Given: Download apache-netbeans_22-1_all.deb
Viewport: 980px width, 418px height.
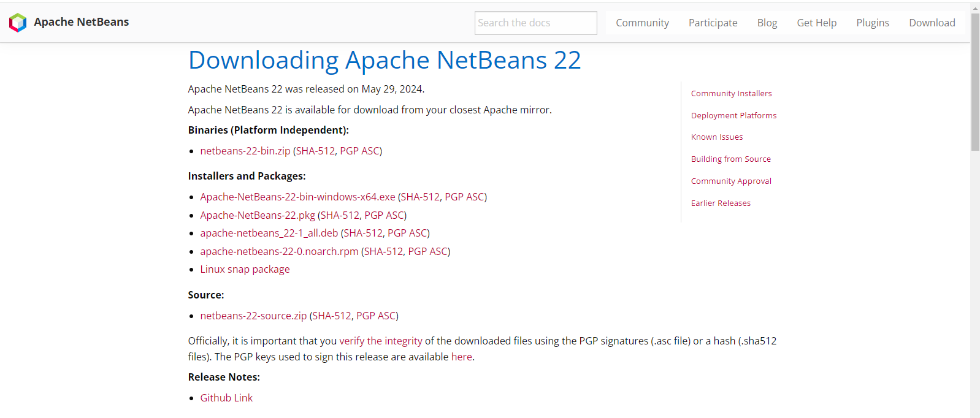Looking at the screenshot, I should [269, 233].
